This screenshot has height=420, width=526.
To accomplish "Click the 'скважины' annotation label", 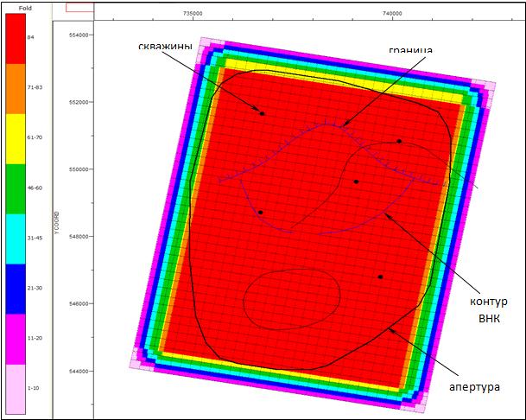I will pos(165,46).
